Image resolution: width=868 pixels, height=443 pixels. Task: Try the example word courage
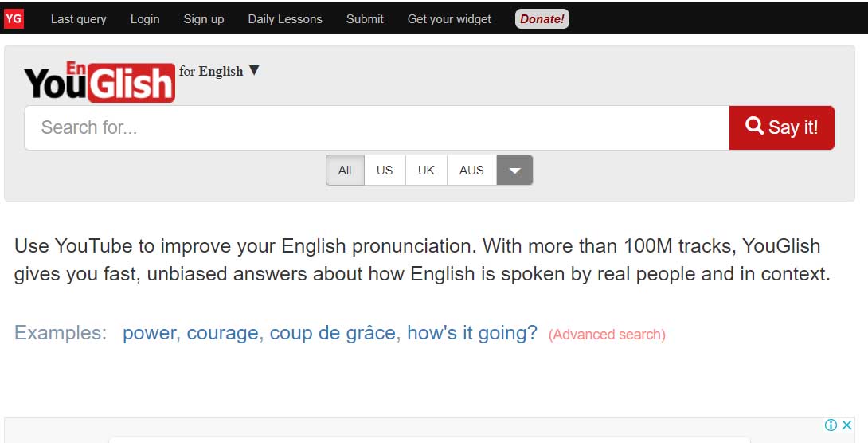pos(222,333)
